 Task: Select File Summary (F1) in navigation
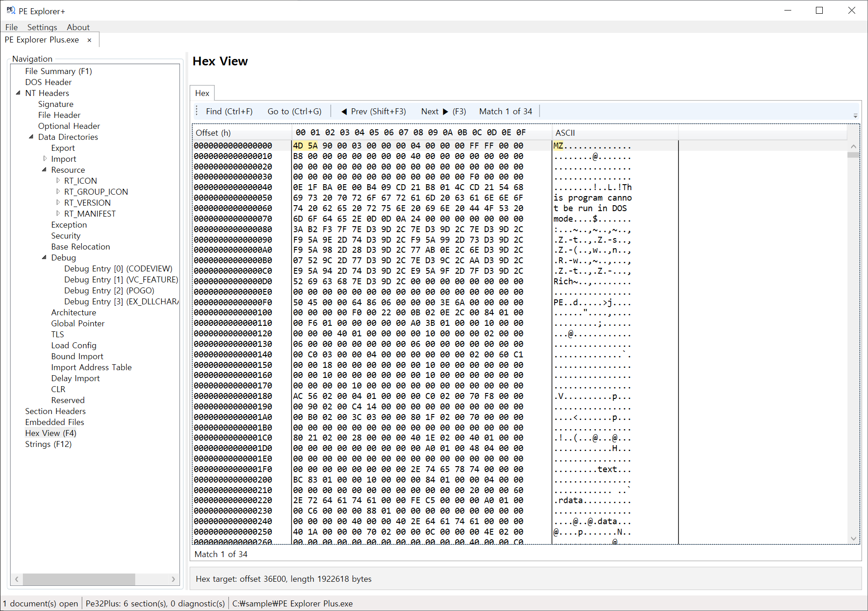[58, 71]
